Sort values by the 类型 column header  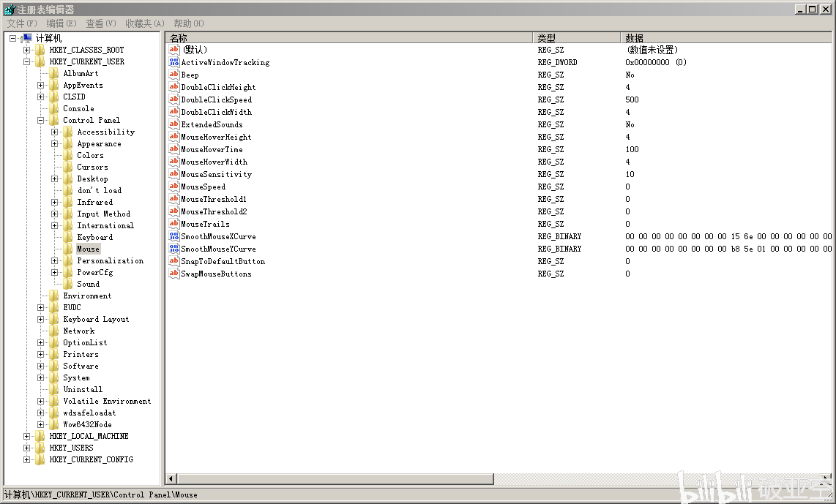pos(577,38)
